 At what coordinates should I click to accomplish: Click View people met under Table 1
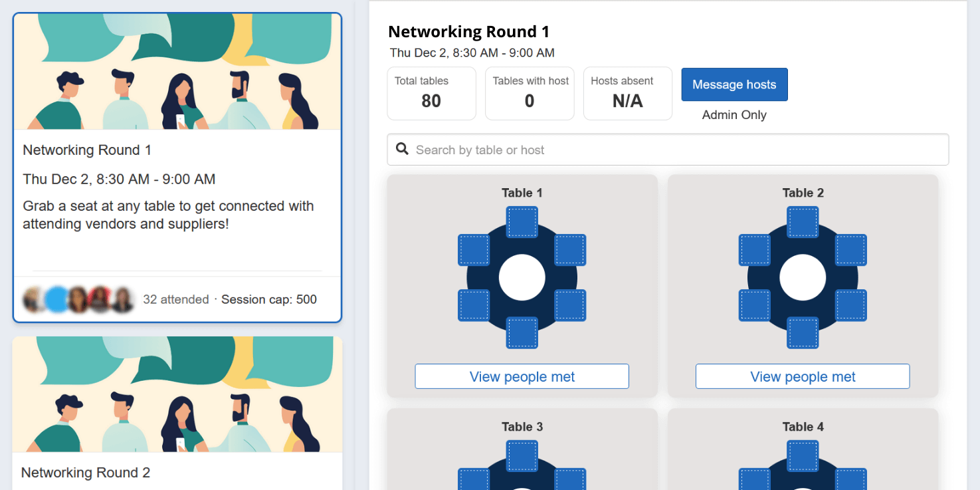click(x=522, y=376)
